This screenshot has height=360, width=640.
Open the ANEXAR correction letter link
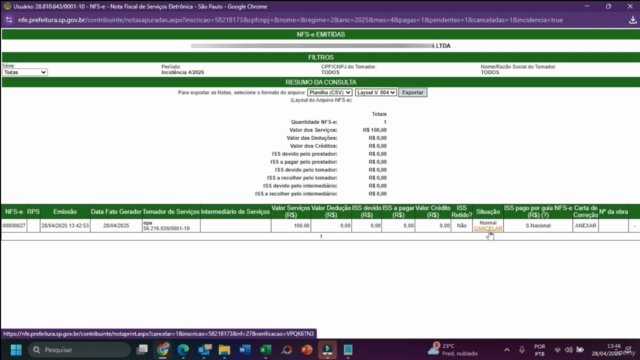pos(585,226)
